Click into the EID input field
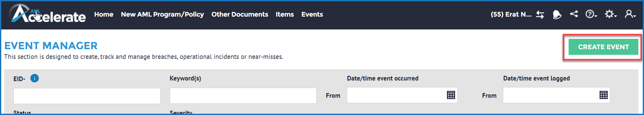Viewport: 644px width, 115px height. 87,96
